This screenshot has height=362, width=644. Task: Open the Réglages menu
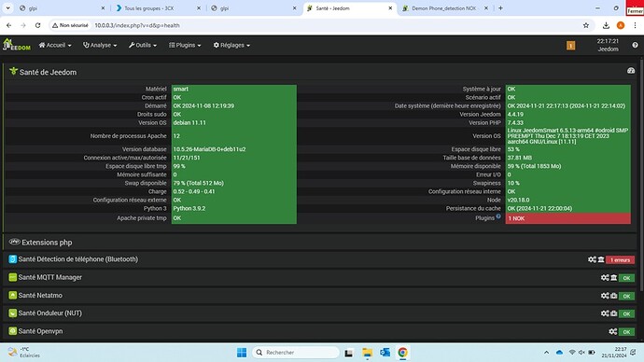[x=231, y=45]
